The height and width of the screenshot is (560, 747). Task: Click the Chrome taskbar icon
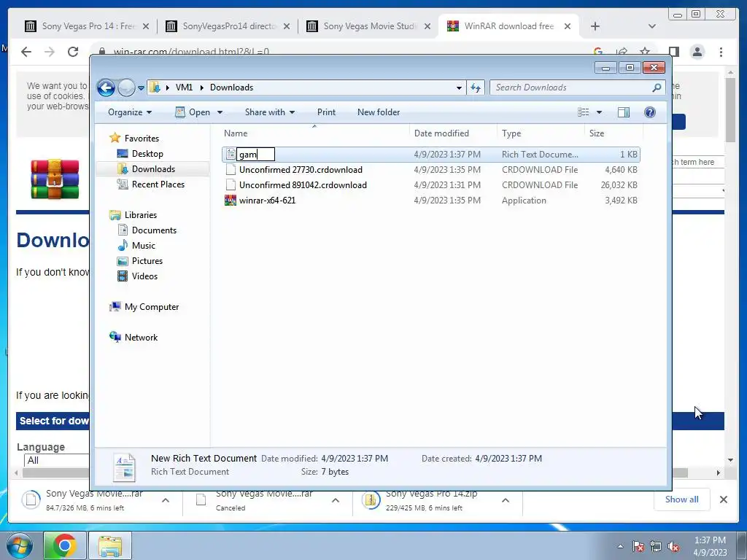[65, 545]
